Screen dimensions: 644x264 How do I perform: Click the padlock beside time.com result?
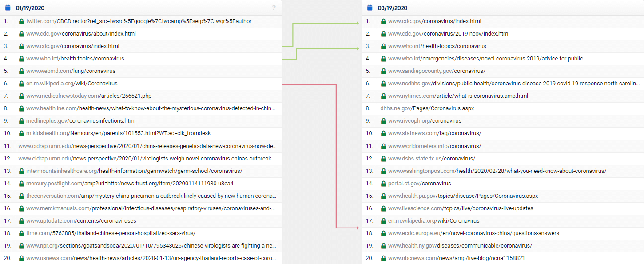[x=21, y=233]
